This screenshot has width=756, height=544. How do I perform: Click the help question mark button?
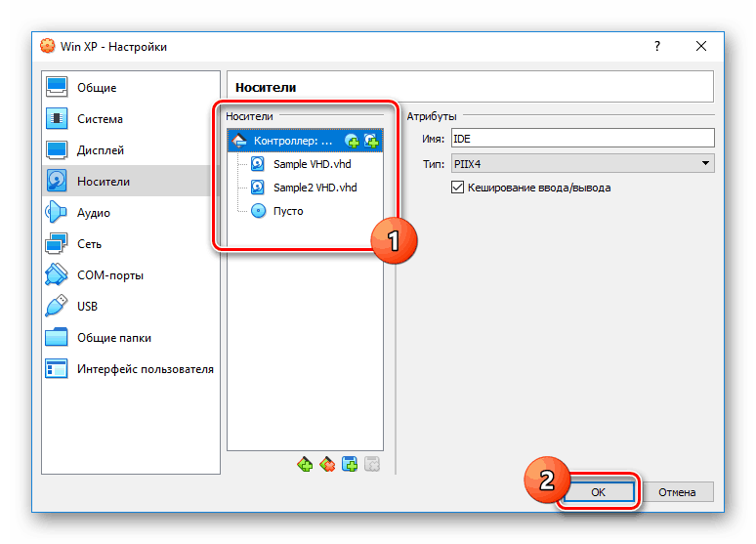(657, 46)
